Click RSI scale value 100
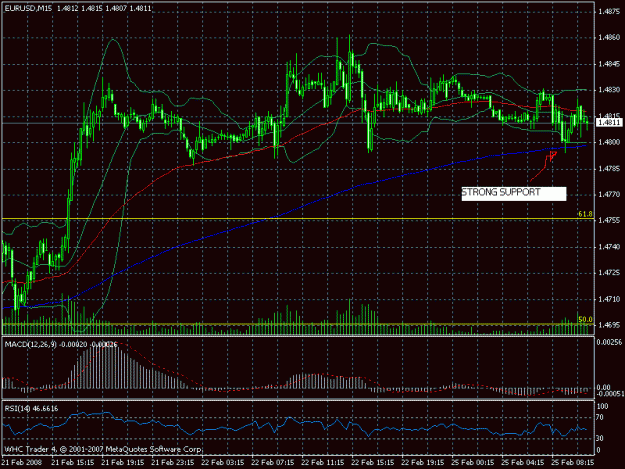Image resolution: width=625 pixels, height=469 pixels. (x=603, y=406)
